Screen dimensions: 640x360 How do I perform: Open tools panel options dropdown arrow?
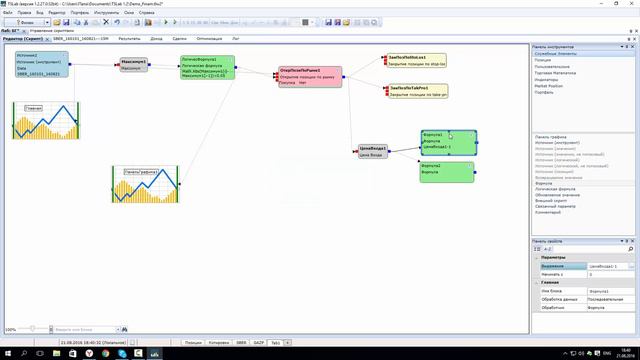click(x=622, y=47)
